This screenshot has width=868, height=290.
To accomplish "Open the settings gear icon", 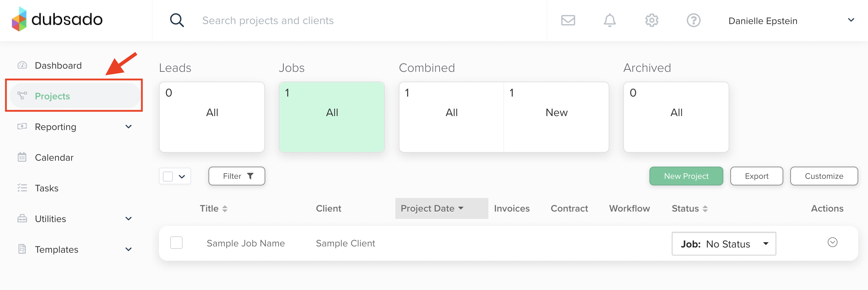I will coord(652,21).
